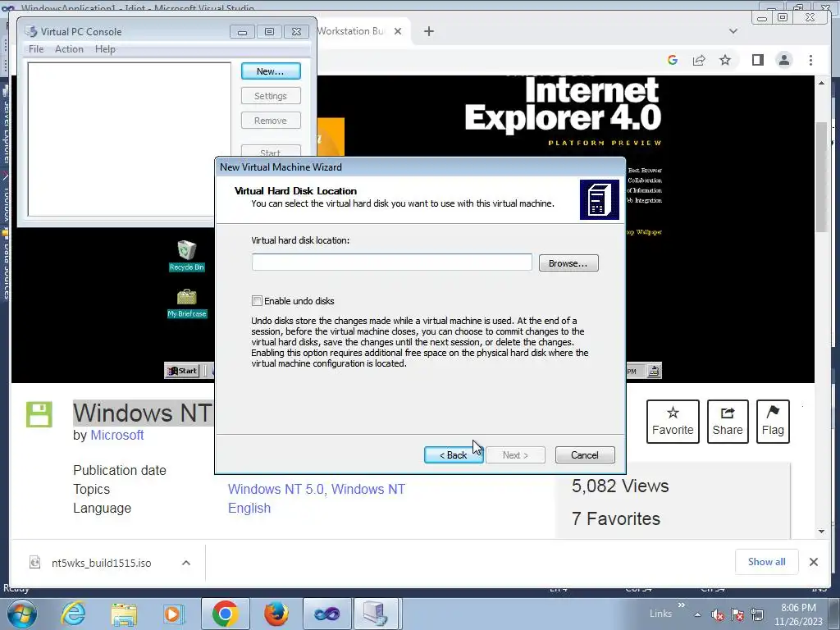Click the Browse... button in the wizard
This screenshot has height=630, width=840.
click(568, 263)
